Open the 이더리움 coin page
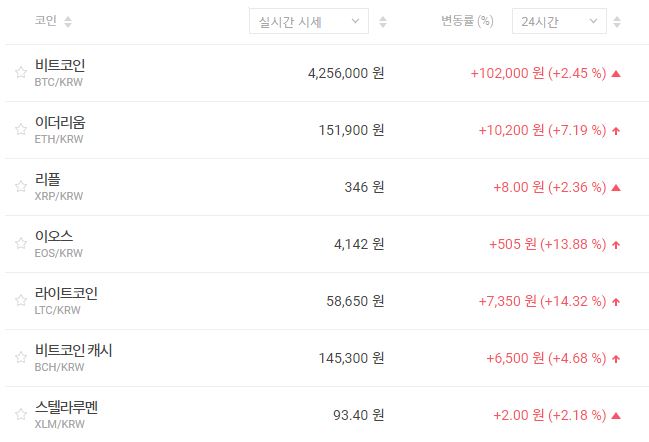Image resolution: width=649 pixels, height=442 pixels. 60,122
